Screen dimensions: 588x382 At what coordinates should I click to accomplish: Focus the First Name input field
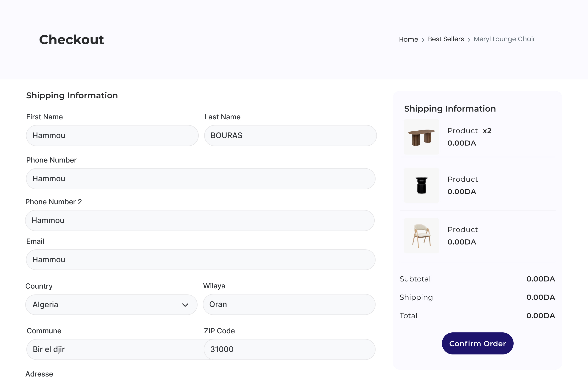coord(112,135)
